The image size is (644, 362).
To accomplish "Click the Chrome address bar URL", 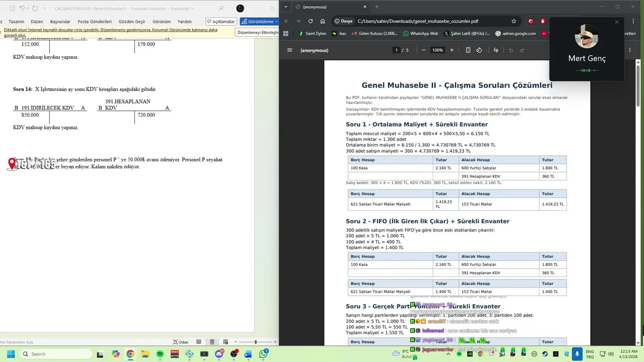I will [x=418, y=21].
